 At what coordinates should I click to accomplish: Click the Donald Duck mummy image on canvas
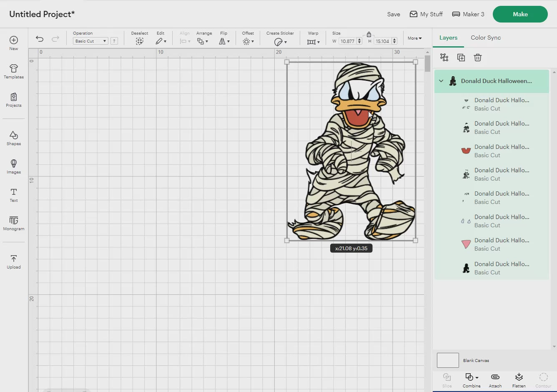pyautogui.click(x=351, y=151)
